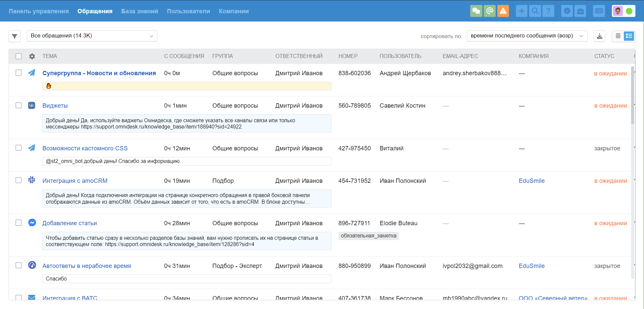Viewport: 644px width, 309px height.
Task: Tick the checkbox for the Виджеты ticket
Action: (19, 105)
